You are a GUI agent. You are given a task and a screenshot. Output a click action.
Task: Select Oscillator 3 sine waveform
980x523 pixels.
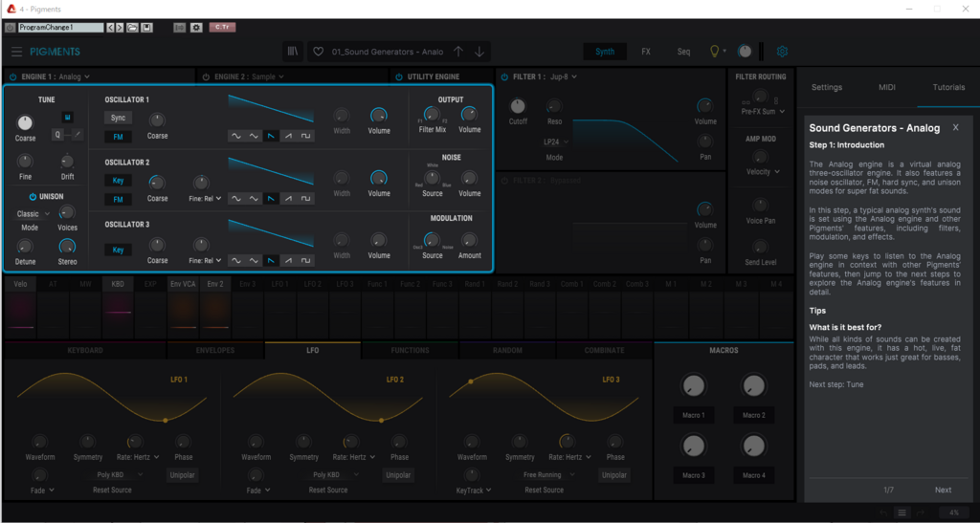[x=236, y=260]
